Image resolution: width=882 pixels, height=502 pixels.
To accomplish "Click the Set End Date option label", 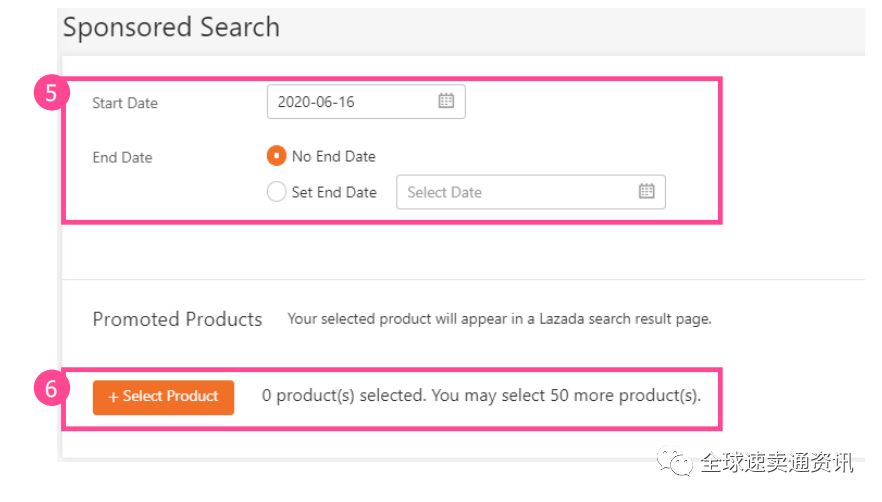I will tap(334, 192).
